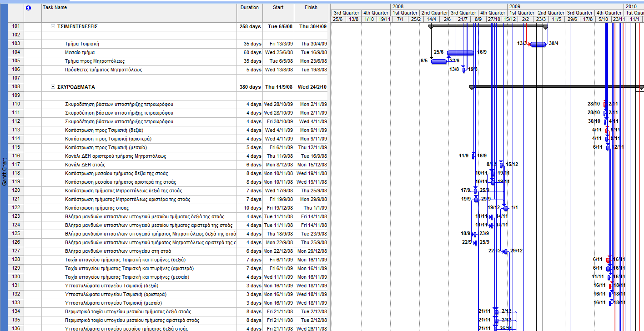Click the info indicator column header icon
644x331 pixels.
(29, 8)
